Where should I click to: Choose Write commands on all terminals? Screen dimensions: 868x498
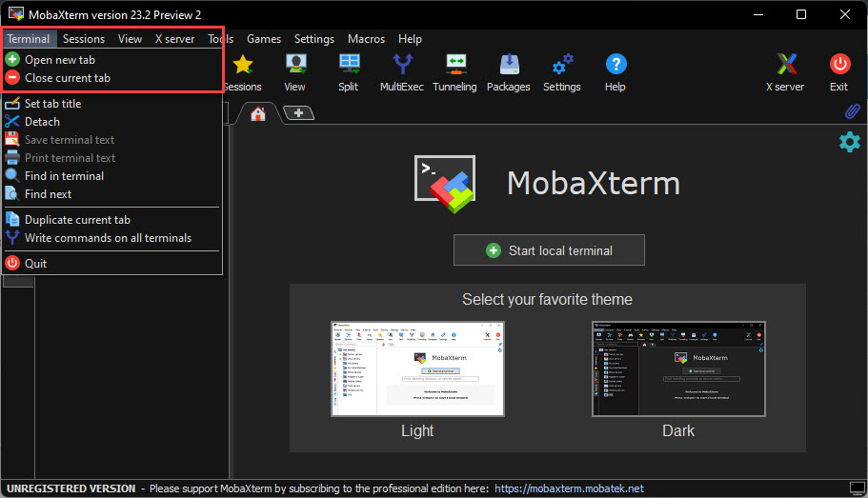click(x=112, y=238)
